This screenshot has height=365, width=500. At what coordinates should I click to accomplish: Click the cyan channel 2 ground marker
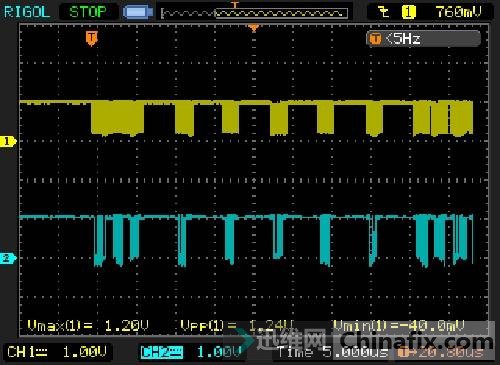tap(8, 258)
